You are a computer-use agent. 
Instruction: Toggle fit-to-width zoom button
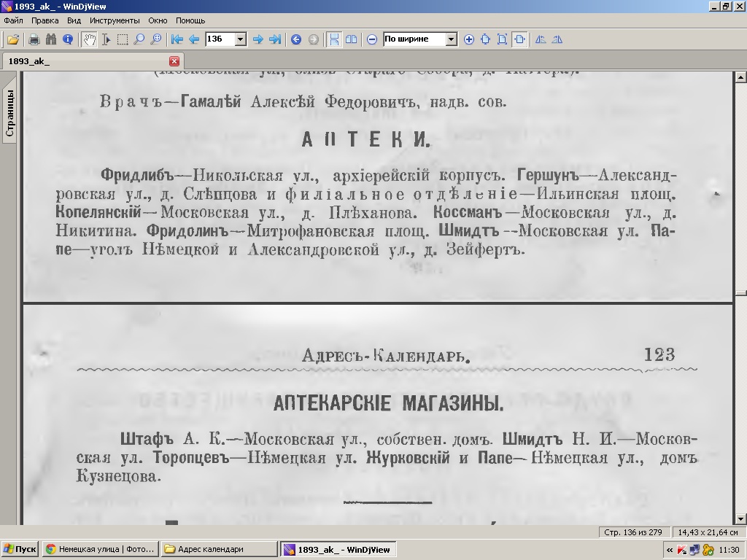[x=519, y=39]
